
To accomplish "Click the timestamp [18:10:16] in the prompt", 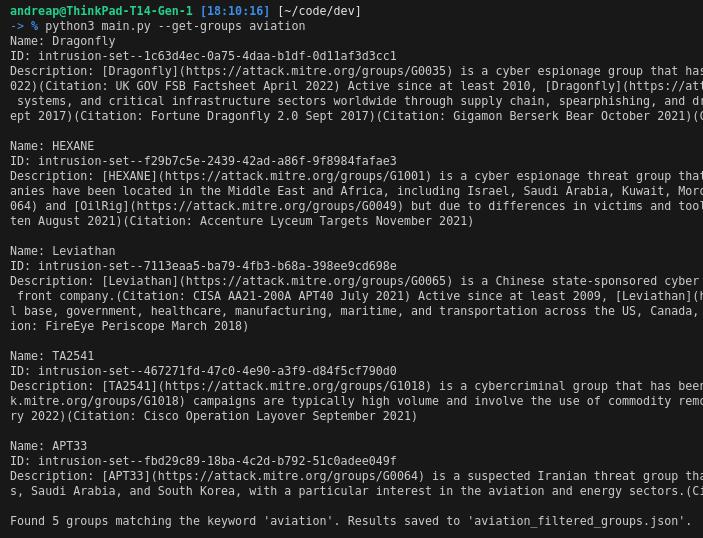I will (235, 11).
